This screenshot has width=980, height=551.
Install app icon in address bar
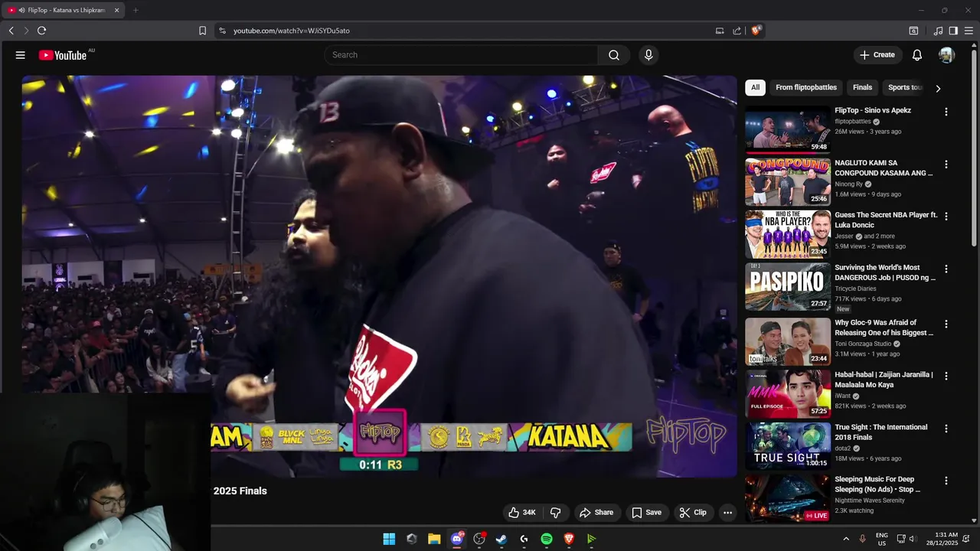click(720, 31)
